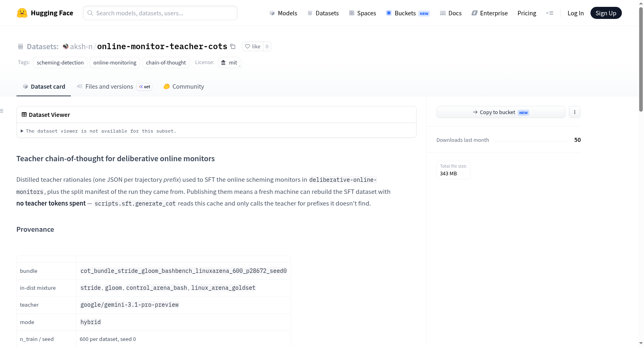Click the xet badge
The width and height of the screenshot is (644, 347).
[144, 87]
